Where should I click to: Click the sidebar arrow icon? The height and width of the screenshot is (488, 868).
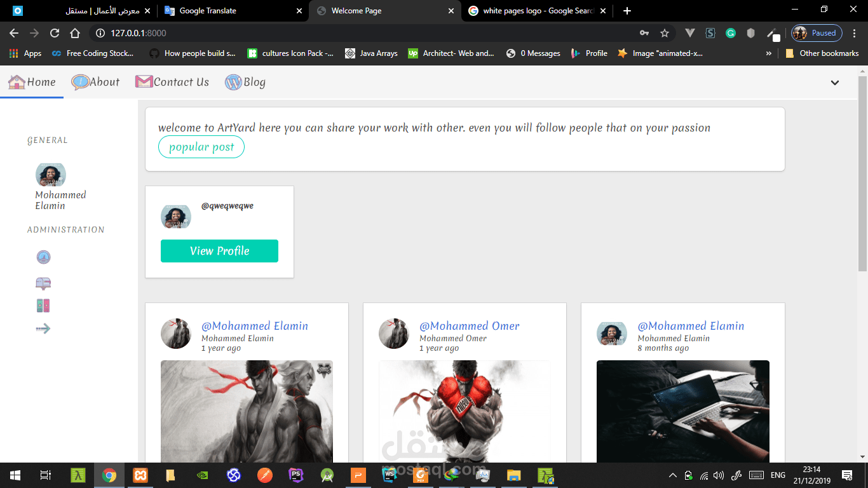[43, 329]
